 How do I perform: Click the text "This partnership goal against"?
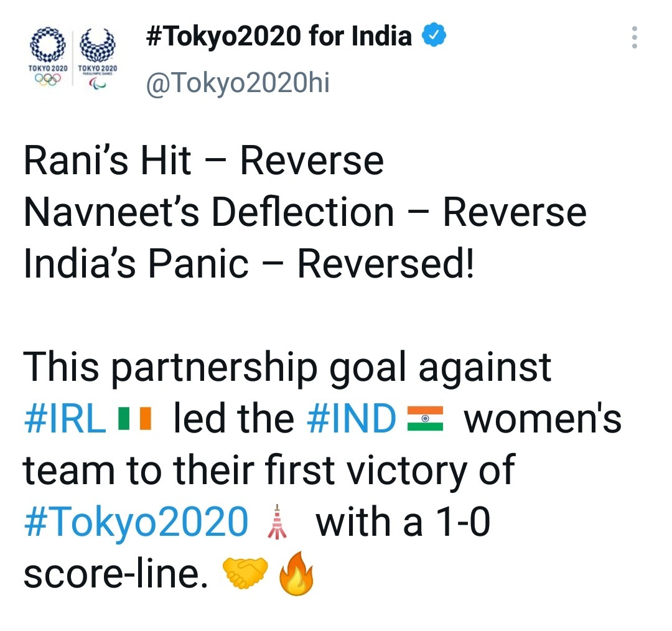pyautogui.click(x=287, y=367)
